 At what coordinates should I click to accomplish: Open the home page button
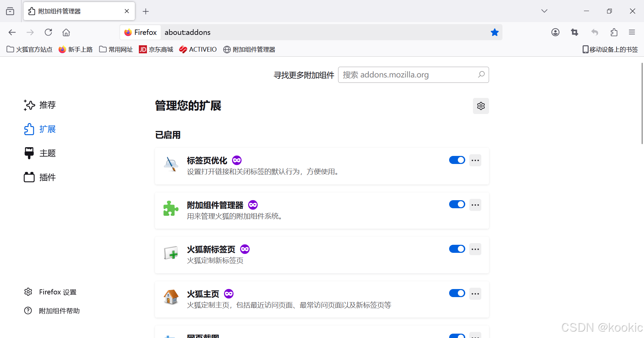66,32
